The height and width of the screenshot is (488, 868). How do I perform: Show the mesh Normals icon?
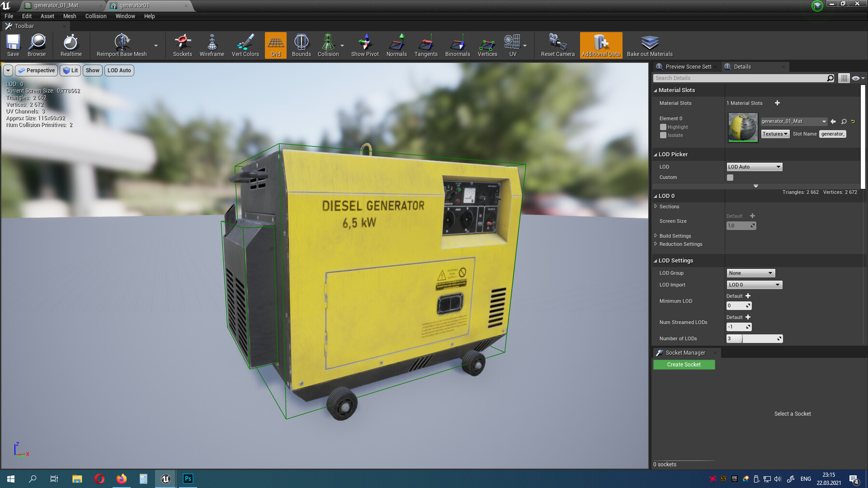coord(396,45)
